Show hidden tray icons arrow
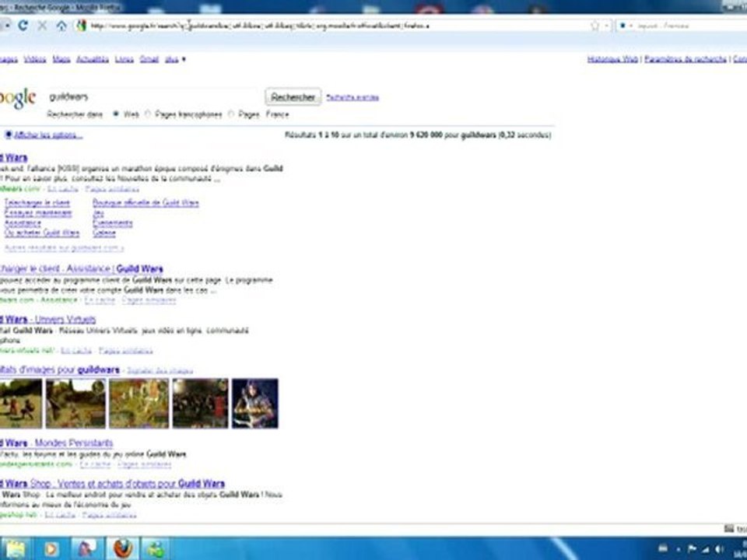 (x=678, y=550)
